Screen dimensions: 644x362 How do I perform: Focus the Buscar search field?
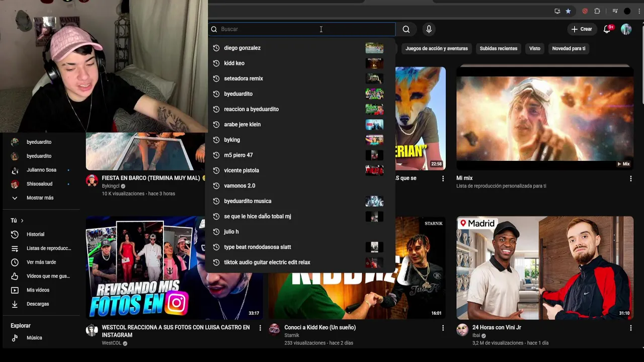[x=302, y=29]
